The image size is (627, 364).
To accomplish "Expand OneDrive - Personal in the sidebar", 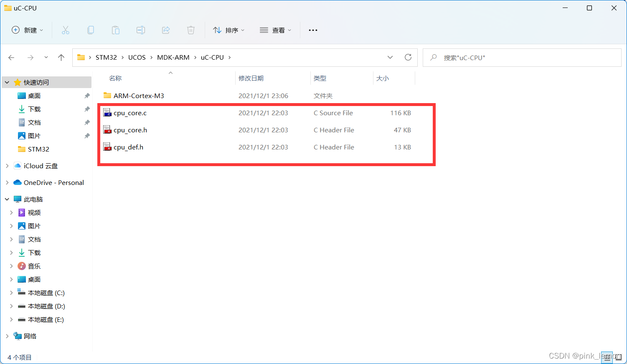I will (7, 182).
